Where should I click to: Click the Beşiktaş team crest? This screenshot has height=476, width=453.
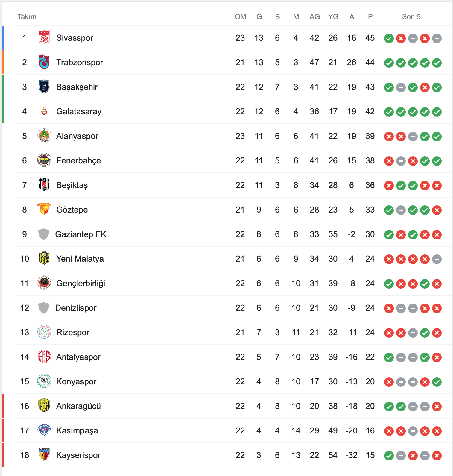(44, 185)
